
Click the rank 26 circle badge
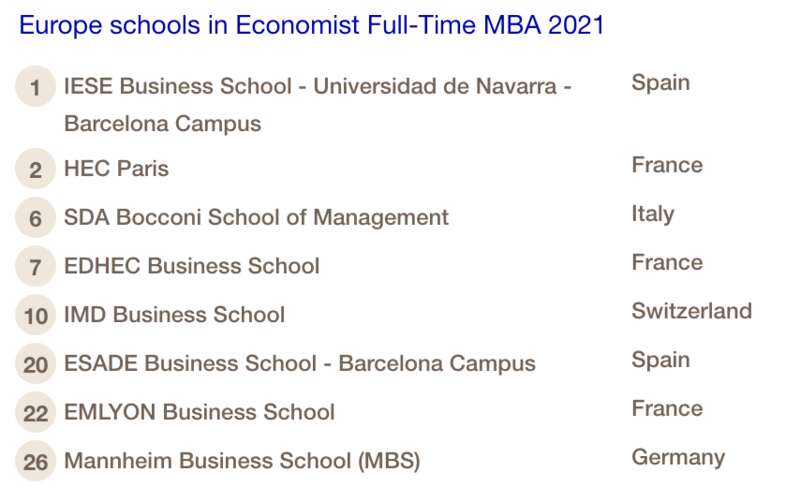click(x=35, y=461)
